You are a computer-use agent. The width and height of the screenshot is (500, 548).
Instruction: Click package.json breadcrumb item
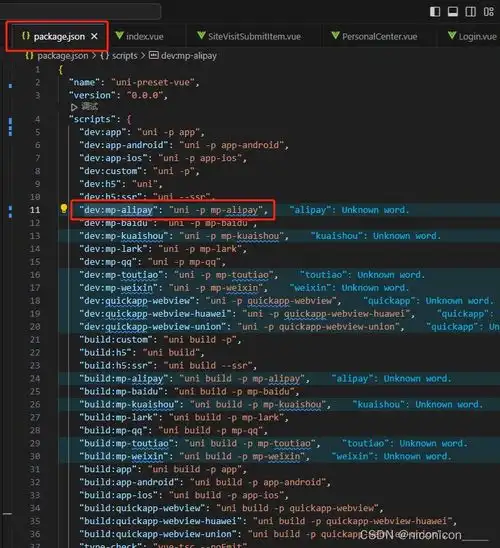(x=63, y=56)
